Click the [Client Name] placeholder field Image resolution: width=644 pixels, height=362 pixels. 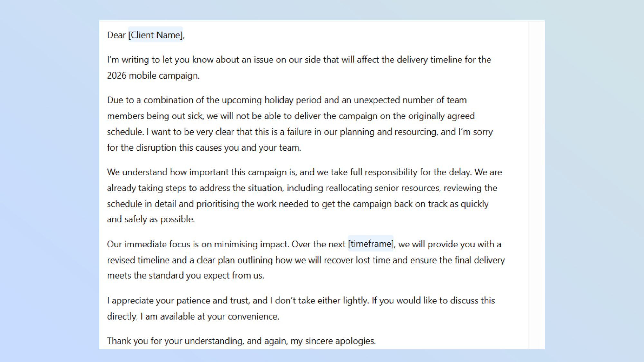point(156,35)
